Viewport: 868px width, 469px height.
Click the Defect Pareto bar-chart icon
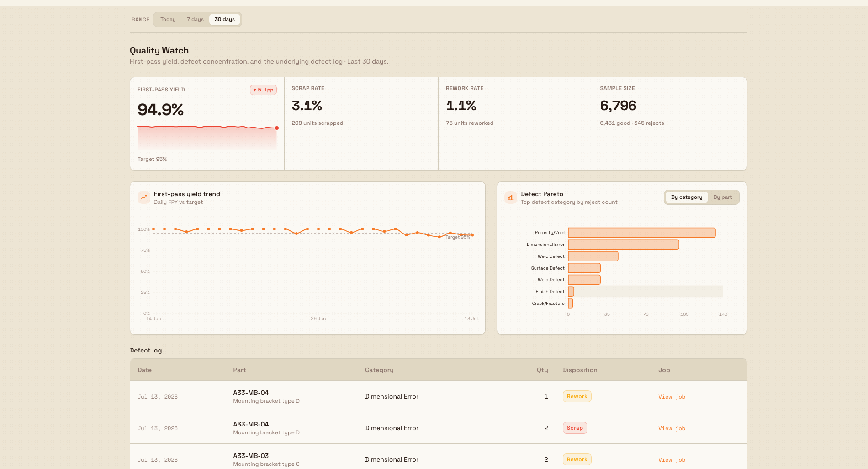pyautogui.click(x=511, y=197)
